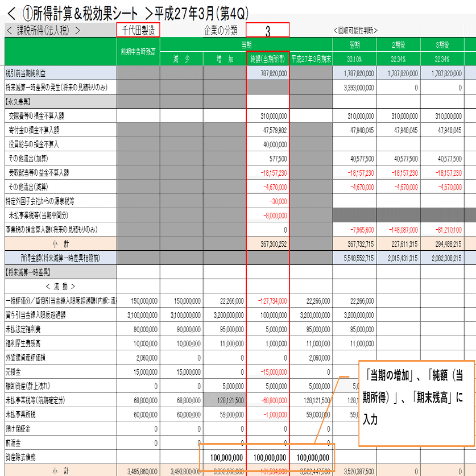Select the 翌期 subtotal 367,732,715
Viewport: 476px width, 476px height.
pos(354,244)
